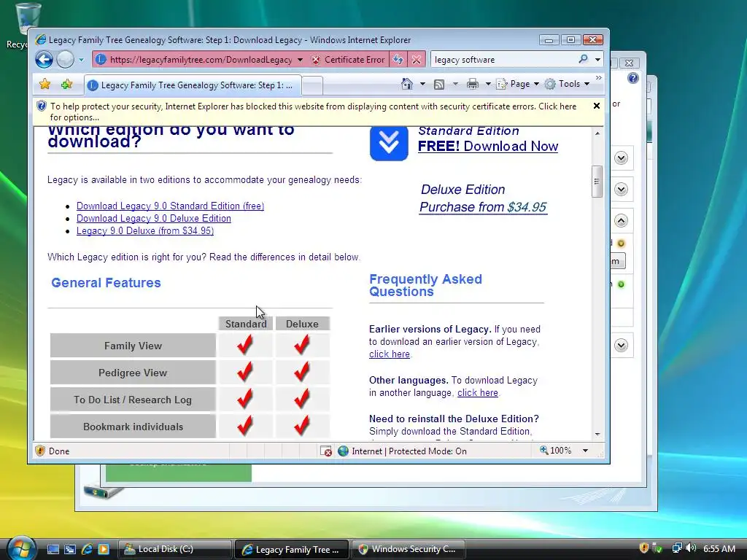Click To Do List / Research Log row
Viewport: 747px width, 560px height.
133,400
